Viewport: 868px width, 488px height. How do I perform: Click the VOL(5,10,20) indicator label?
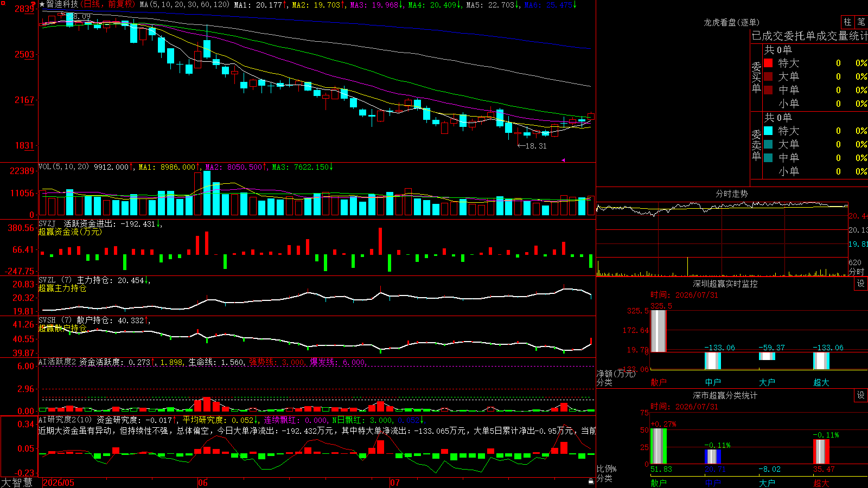tap(64, 166)
